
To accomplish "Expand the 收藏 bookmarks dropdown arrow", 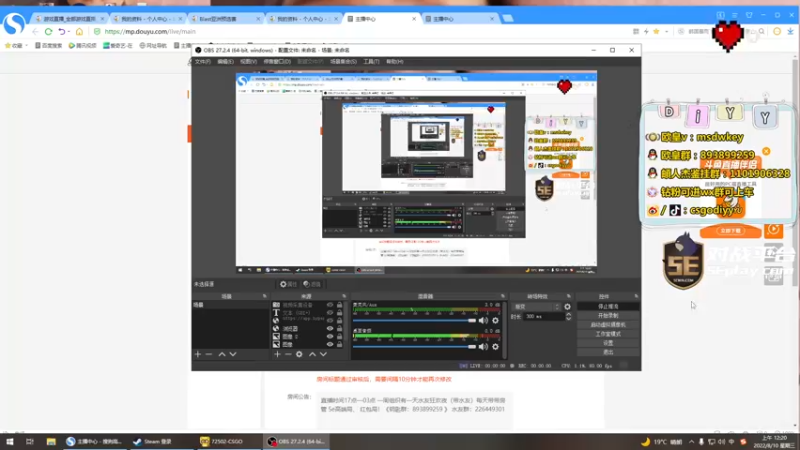I will (27, 45).
